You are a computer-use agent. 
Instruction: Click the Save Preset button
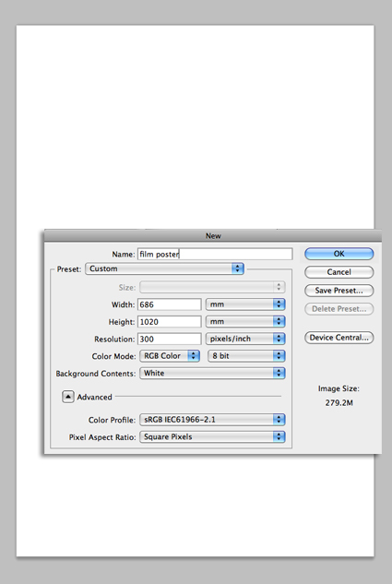point(339,290)
